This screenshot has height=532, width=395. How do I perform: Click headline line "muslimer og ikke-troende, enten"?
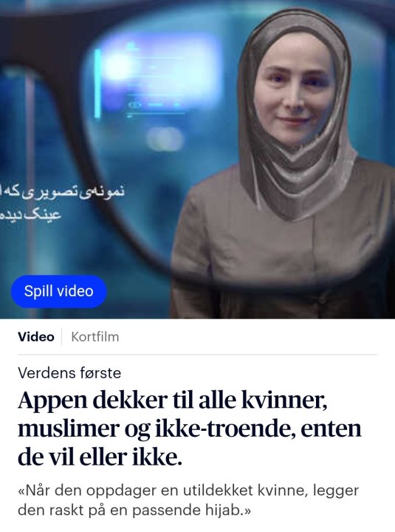coord(190,429)
